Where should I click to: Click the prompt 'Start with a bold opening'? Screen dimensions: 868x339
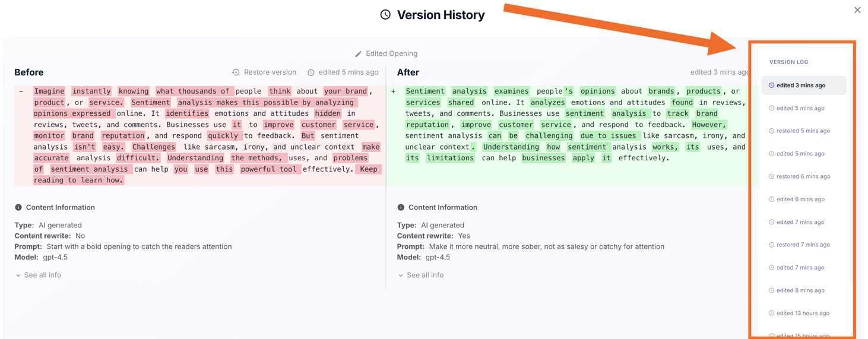coord(139,246)
